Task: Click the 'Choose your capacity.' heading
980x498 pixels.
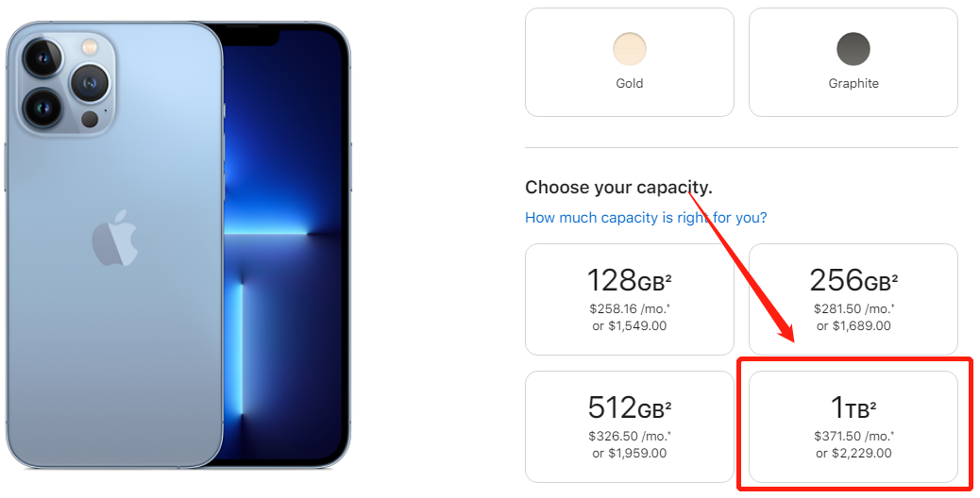Action: pos(618,187)
